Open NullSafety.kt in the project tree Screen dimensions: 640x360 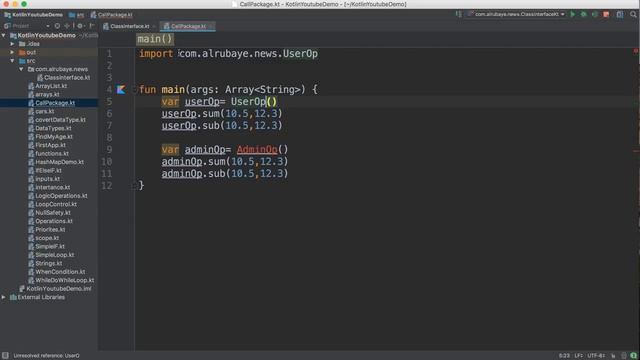tap(49, 213)
